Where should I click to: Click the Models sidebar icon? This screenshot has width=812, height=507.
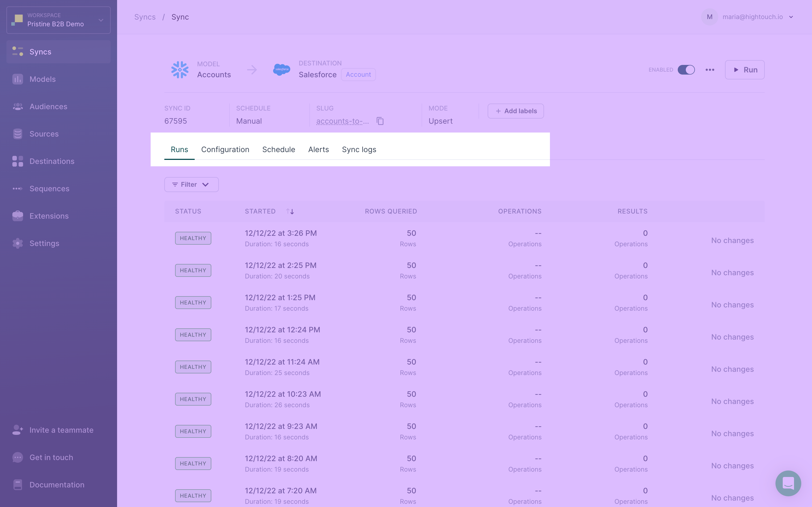(x=18, y=79)
